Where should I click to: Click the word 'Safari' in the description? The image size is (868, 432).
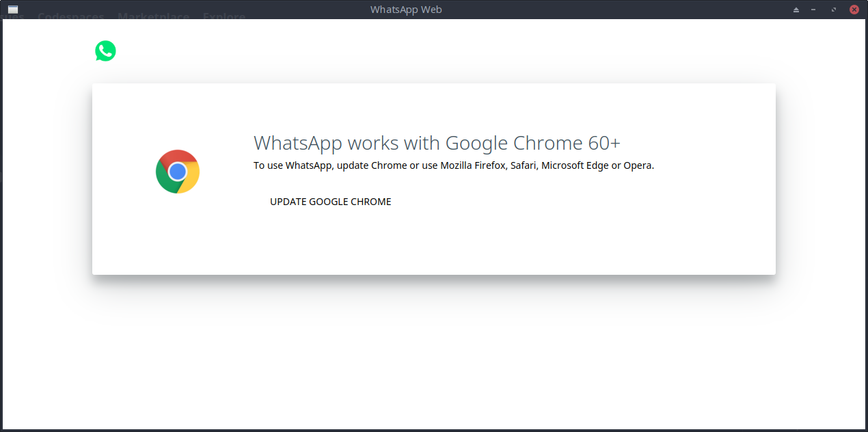(523, 165)
